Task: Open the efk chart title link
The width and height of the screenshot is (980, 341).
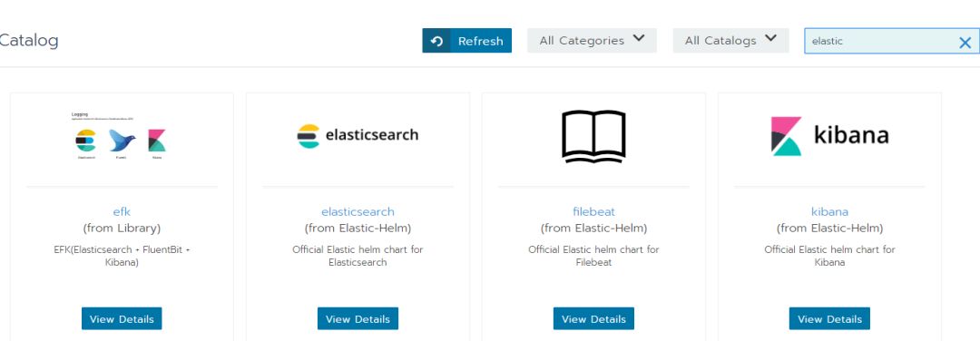Action: (x=122, y=211)
